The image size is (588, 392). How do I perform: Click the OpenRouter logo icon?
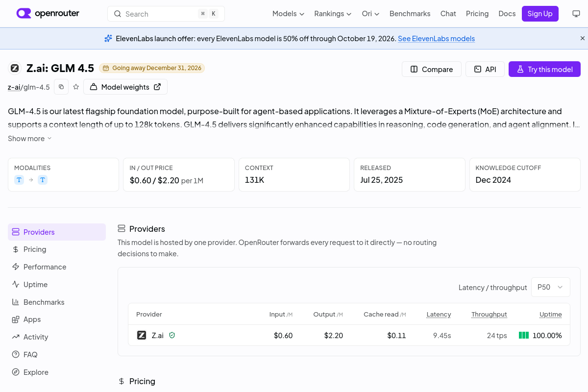tap(24, 13)
